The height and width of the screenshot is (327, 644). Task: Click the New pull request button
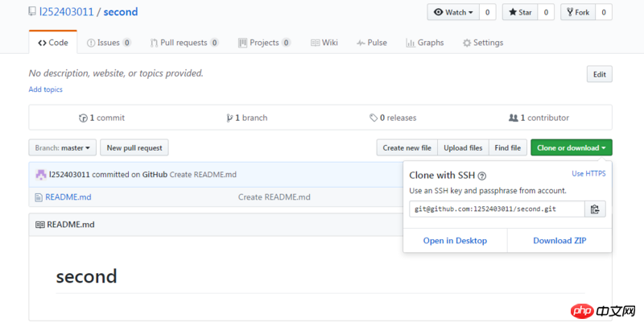coord(134,148)
